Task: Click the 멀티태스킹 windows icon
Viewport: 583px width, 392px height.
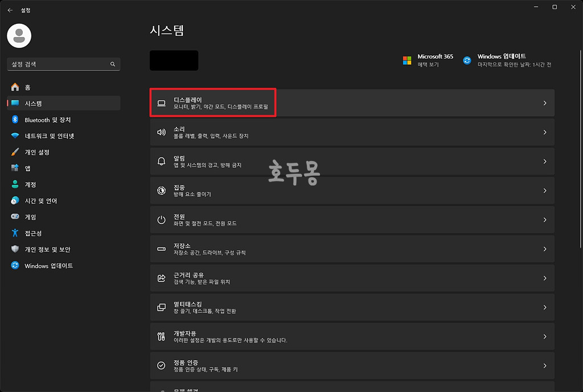Action: pos(161,307)
